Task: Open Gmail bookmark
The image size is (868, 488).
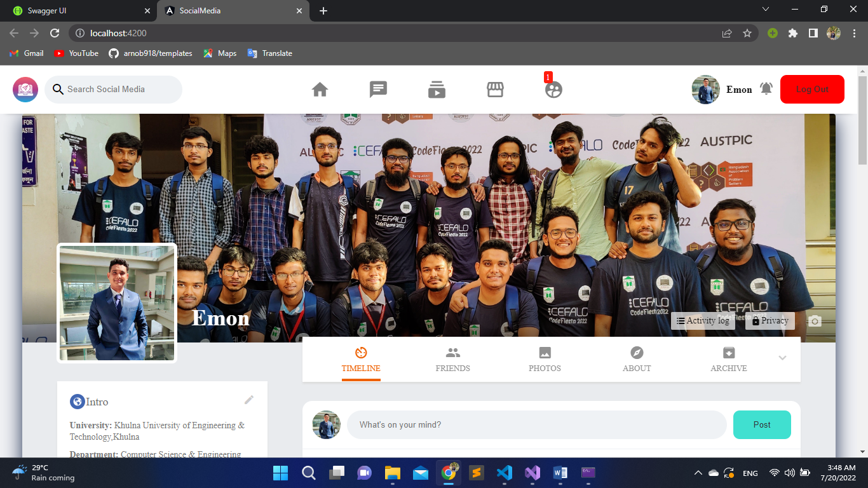Action: [x=27, y=53]
